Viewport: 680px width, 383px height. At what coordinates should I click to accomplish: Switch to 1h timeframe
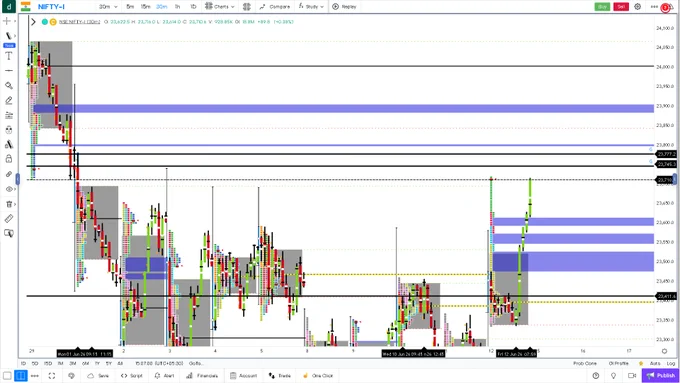pos(177,7)
